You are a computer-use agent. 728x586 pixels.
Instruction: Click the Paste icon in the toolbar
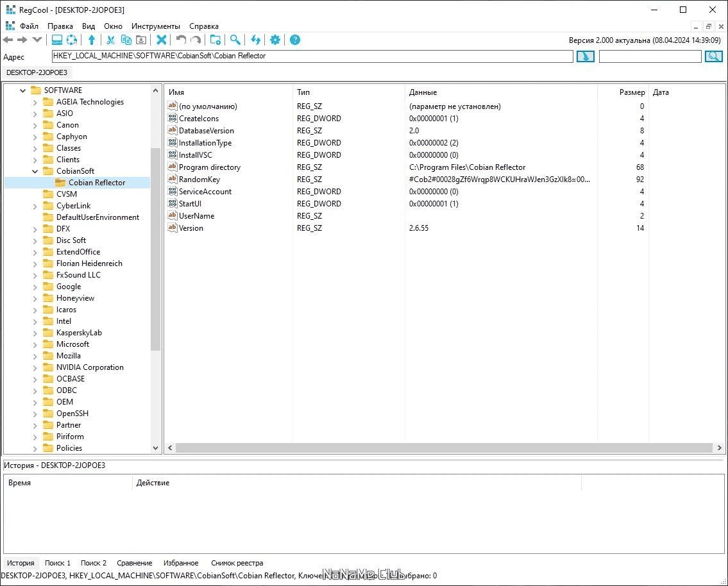tap(141, 40)
